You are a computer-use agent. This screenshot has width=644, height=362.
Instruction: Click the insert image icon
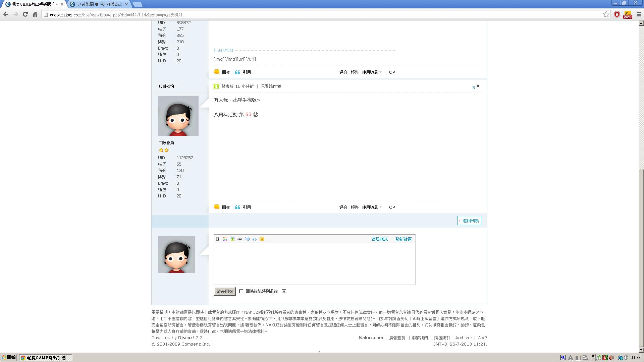pyautogui.click(x=232, y=239)
